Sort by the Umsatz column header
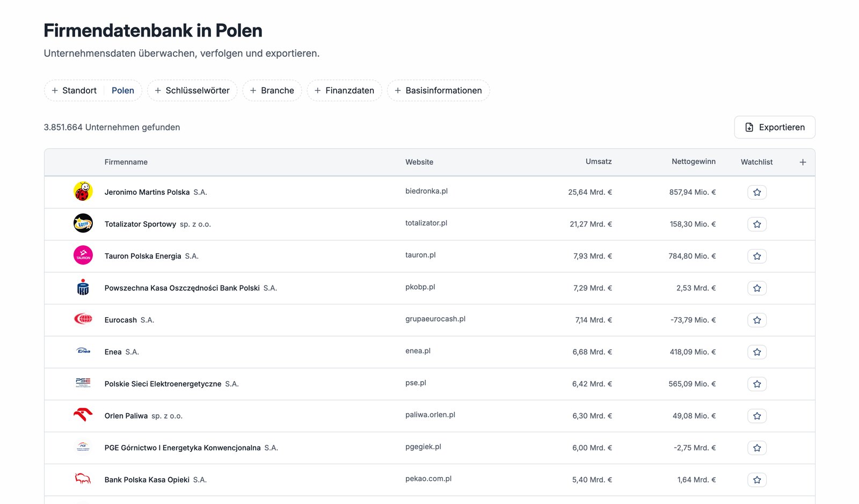Screen dimensions: 859x504 [x=599, y=162]
